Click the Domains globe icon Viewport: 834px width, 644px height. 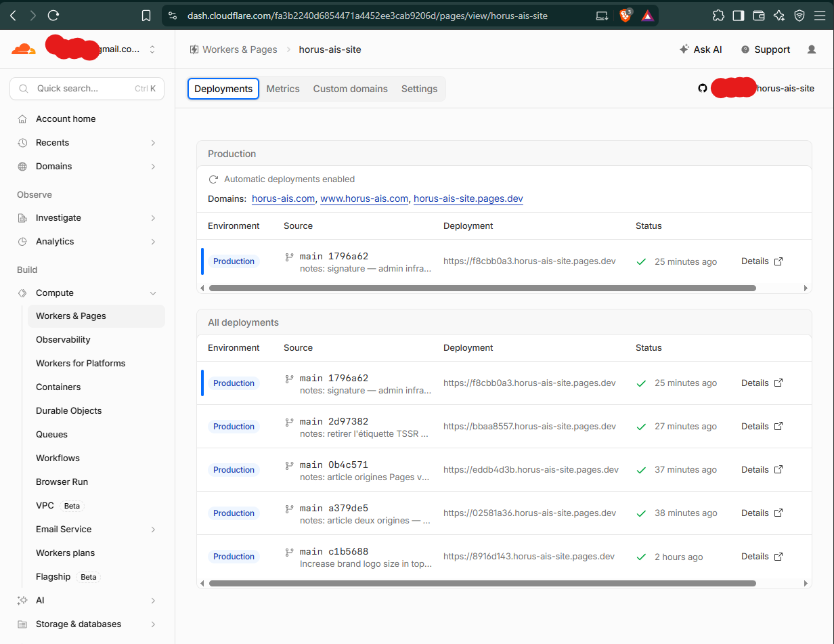coord(22,166)
